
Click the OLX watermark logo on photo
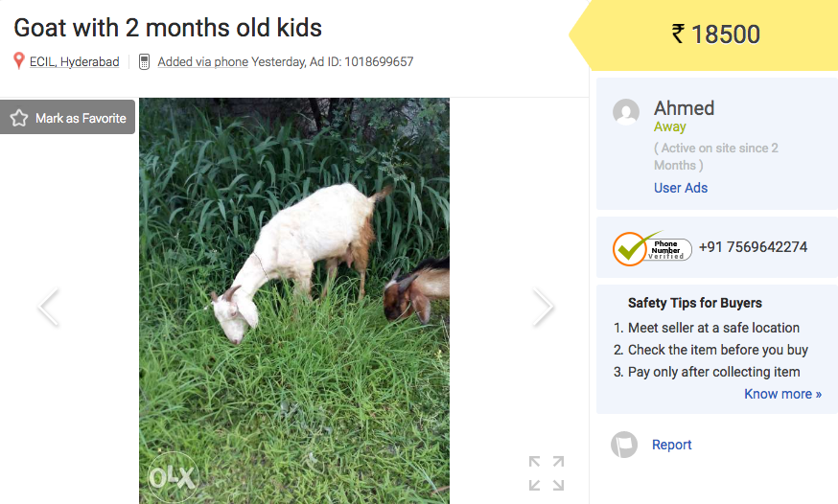(x=172, y=477)
